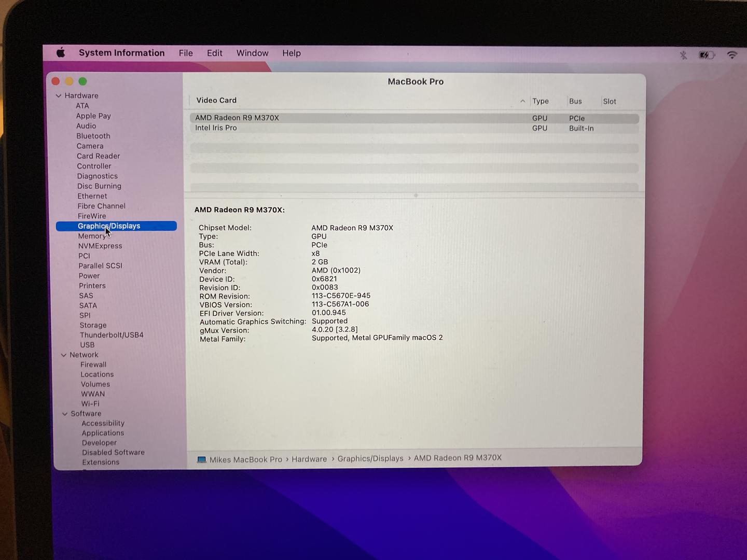Select Thunderbolt/USB4 in the sidebar
747x560 pixels.
pyautogui.click(x=112, y=335)
